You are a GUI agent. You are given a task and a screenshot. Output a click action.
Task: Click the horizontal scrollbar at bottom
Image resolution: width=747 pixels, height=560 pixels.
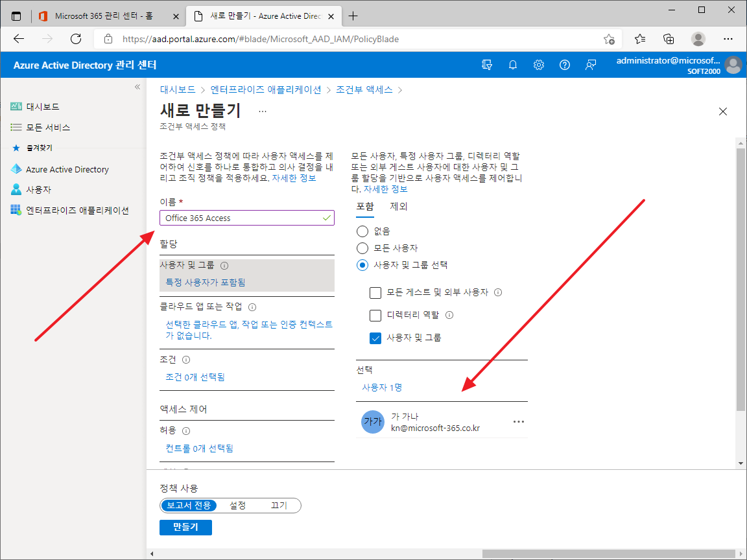pos(609,554)
